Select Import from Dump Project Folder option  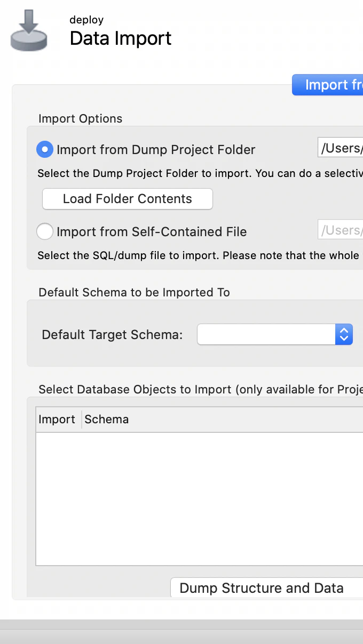pyautogui.click(x=45, y=150)
